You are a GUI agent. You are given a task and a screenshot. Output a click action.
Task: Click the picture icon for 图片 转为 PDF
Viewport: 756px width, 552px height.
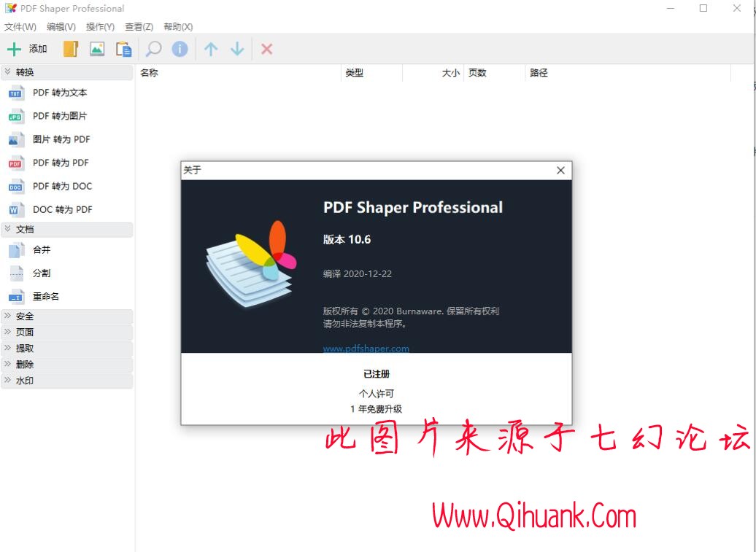click(15, 139)
